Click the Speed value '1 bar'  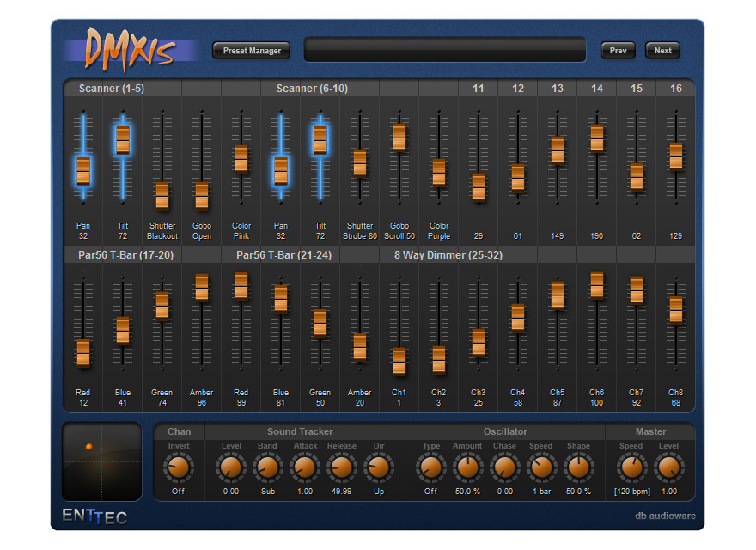(x=541, y=492)
